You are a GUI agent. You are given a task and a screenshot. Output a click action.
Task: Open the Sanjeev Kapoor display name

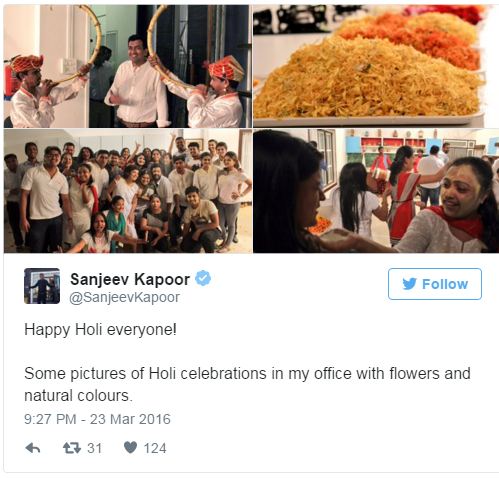(130, 279)
